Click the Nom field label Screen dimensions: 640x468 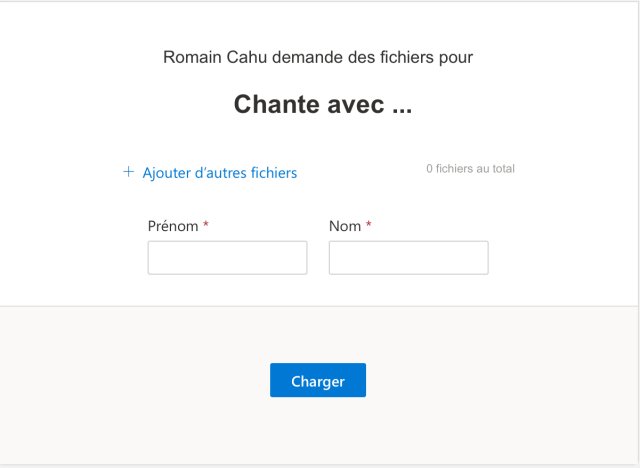(345, 226)
